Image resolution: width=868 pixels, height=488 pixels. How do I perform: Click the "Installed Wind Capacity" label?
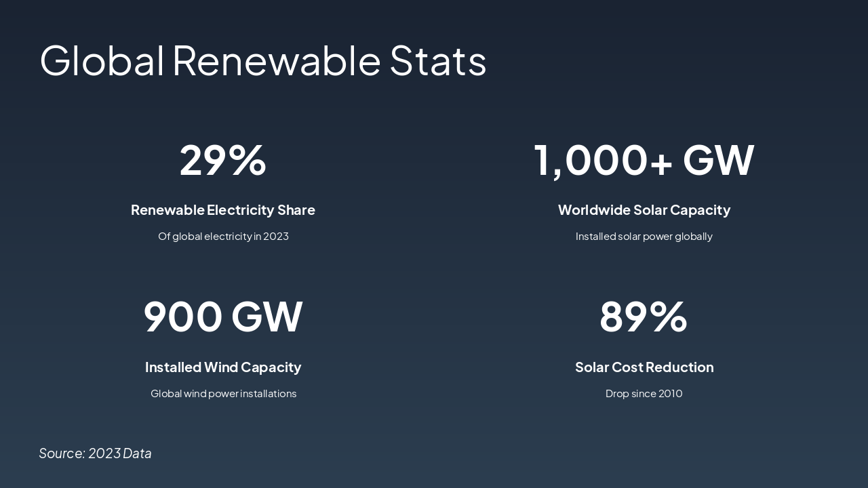coord(223,367)
